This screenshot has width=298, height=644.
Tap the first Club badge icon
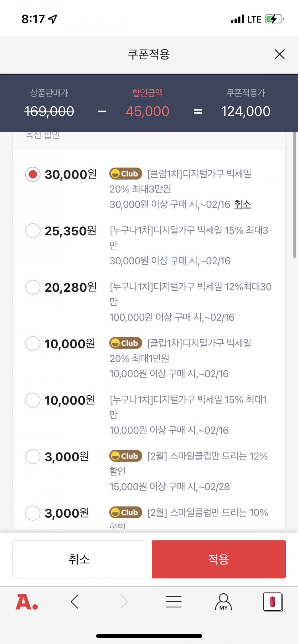[126, 174]
